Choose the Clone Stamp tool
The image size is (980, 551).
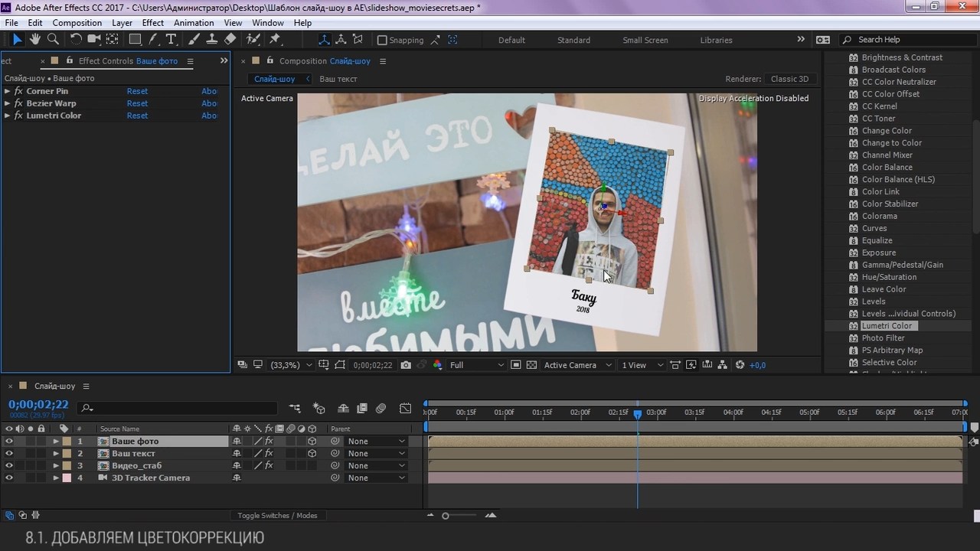212,40
